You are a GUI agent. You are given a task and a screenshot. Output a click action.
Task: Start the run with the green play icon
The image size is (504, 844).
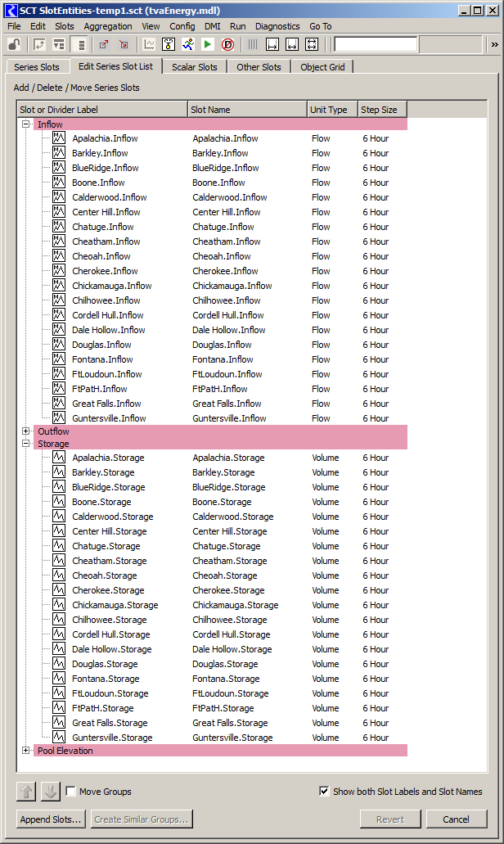[x=208, y=45]
